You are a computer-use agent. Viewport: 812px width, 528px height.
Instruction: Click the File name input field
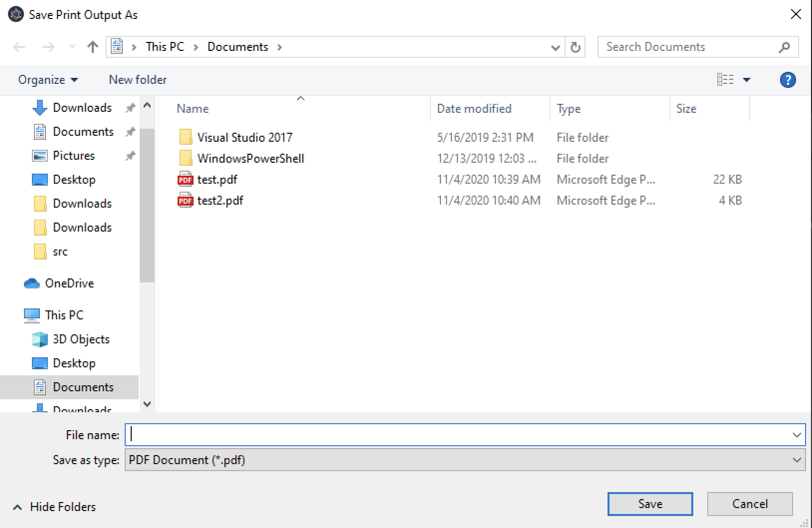(399, 434)
